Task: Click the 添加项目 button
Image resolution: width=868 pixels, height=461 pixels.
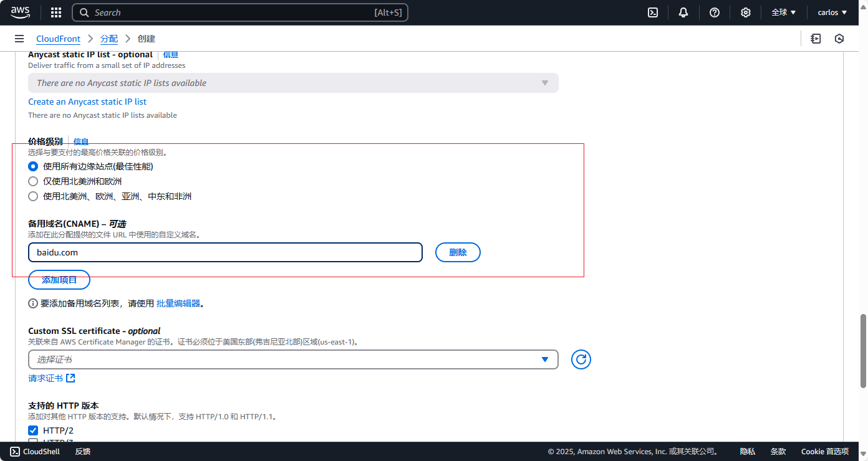Action: point(59,280)
